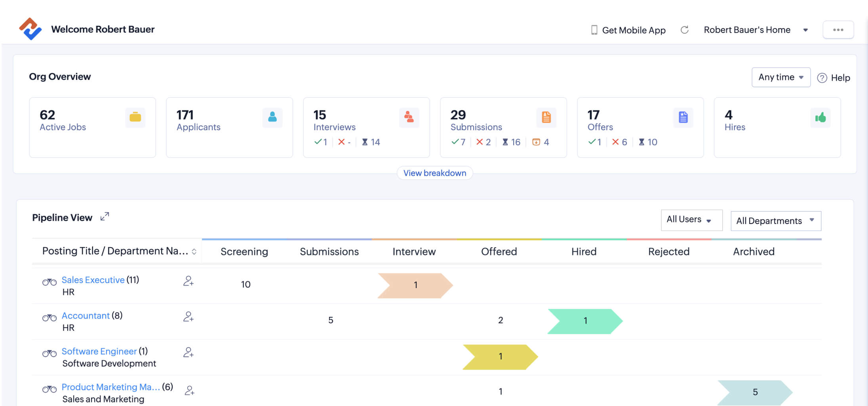
Task: Click the Hires thumbs-up icon
Action: tap(820, 118)
